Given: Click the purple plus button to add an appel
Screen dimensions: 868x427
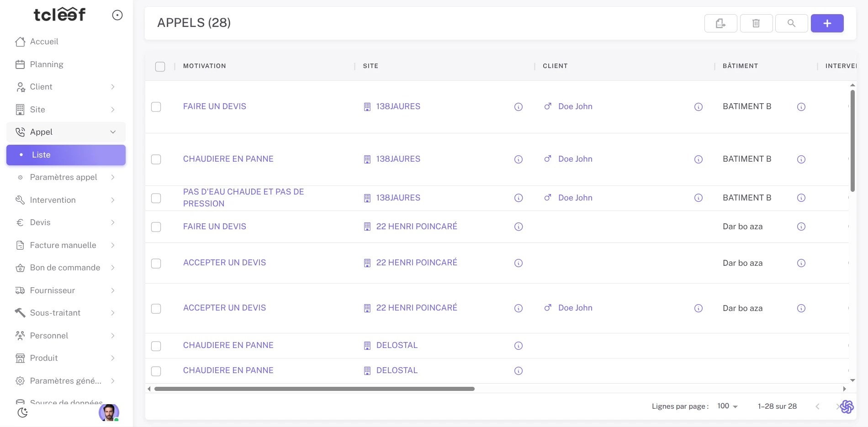Looking at the screenshot, I should click(x=827, y=23).
